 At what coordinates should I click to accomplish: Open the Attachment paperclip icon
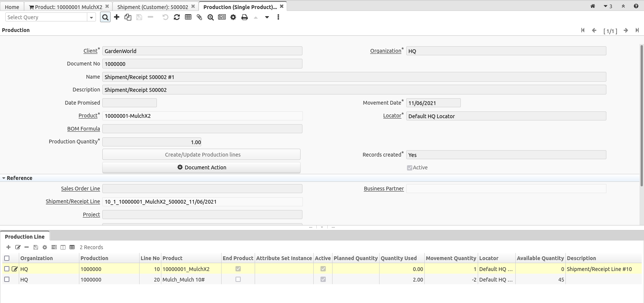click(199, 17)
